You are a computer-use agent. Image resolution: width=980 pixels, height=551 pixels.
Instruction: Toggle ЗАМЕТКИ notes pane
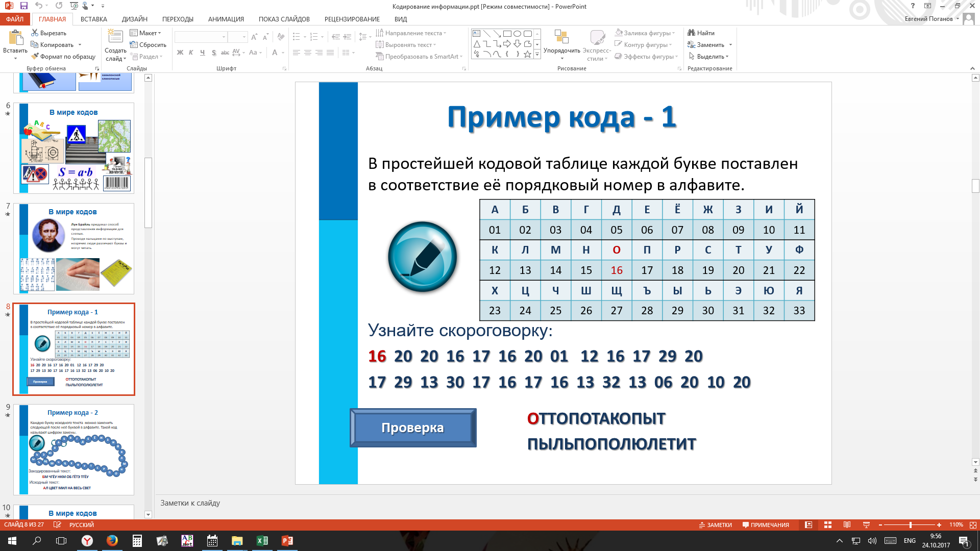(715, 525)
